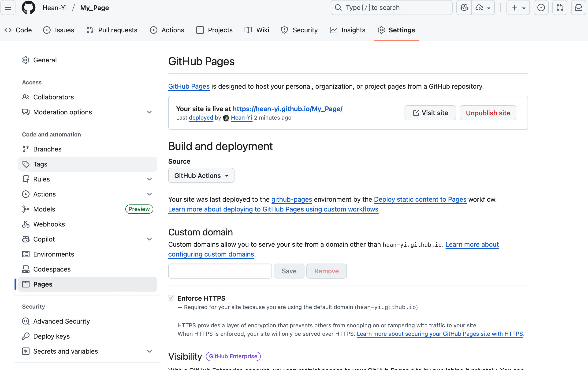
Task: Click the Visit site button
Action: click(x=430, y=113)
